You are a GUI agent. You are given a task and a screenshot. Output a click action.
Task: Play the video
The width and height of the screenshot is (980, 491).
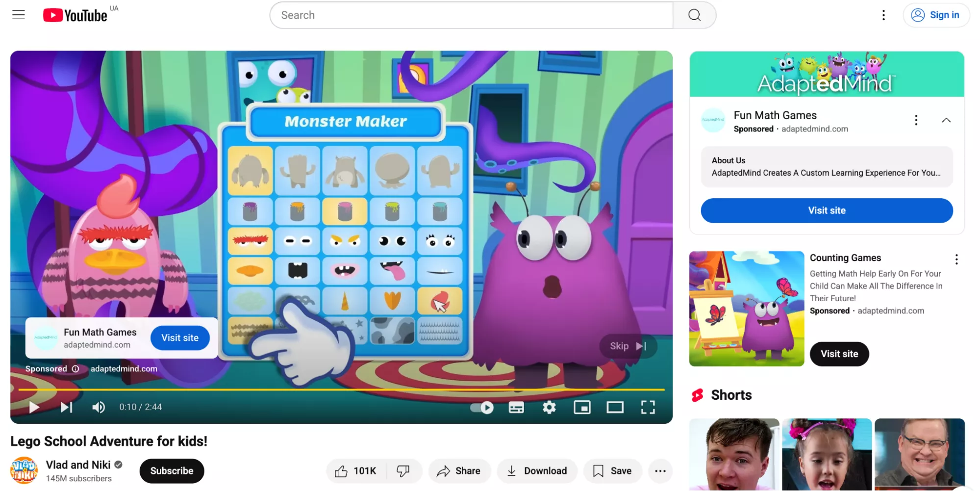(33, 407)
